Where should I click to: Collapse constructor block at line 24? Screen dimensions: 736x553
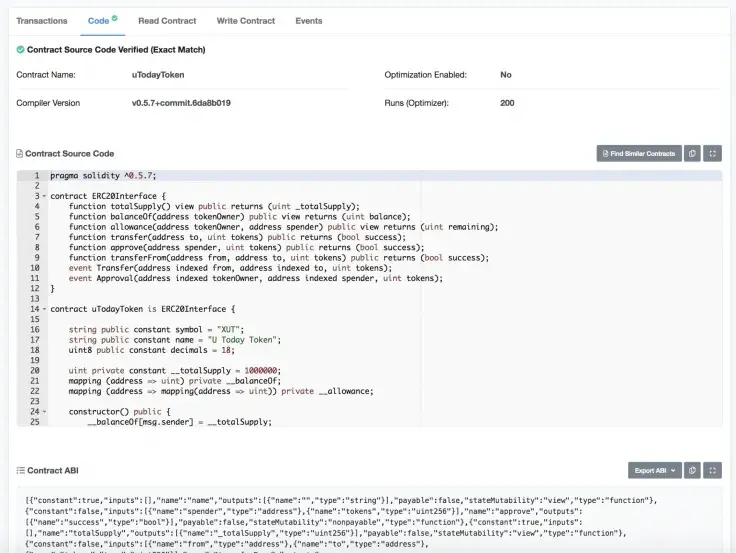pyautogui.click(x=45, y=412)
